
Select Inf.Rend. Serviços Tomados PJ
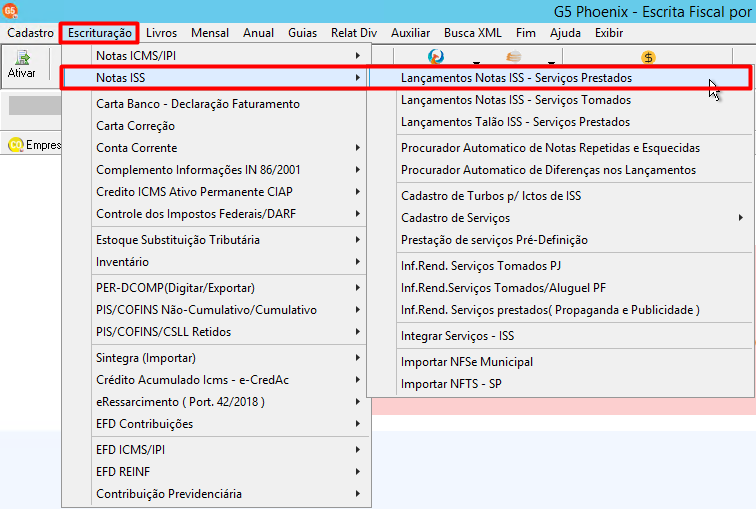pyautogui.click(x=560, y=266)
